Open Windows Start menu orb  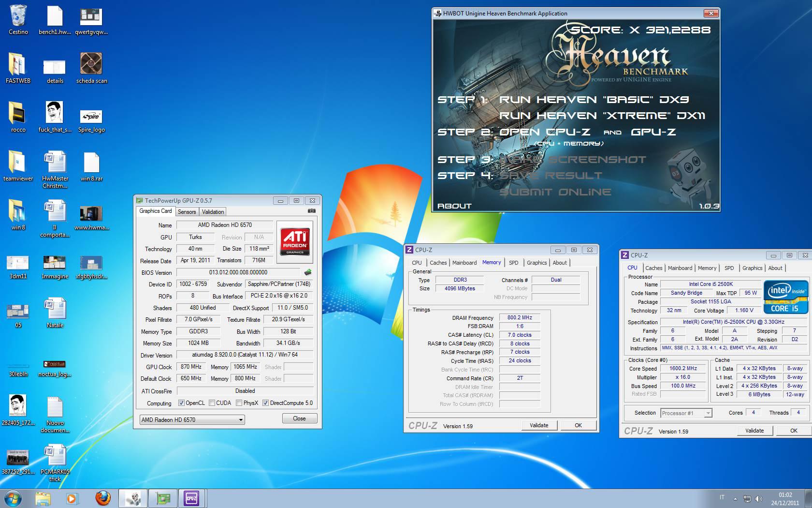13,498
